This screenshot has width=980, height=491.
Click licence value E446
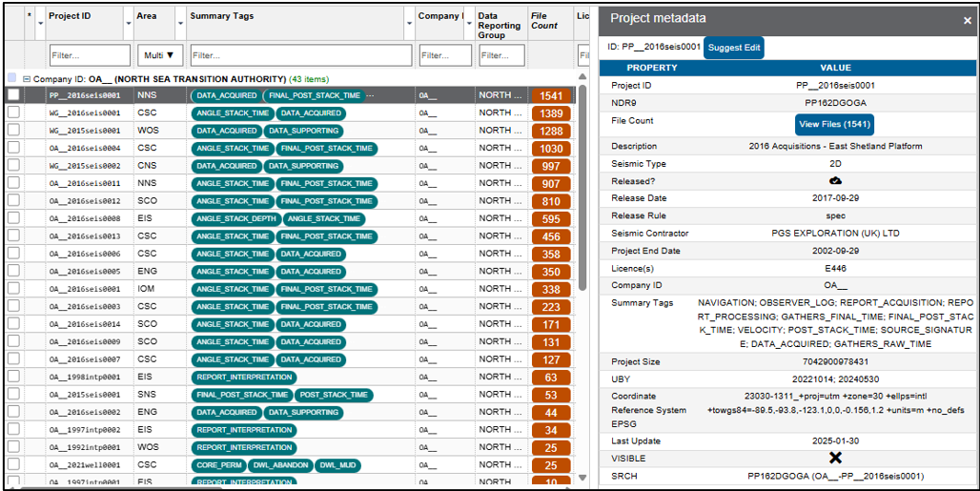point(835,268)
